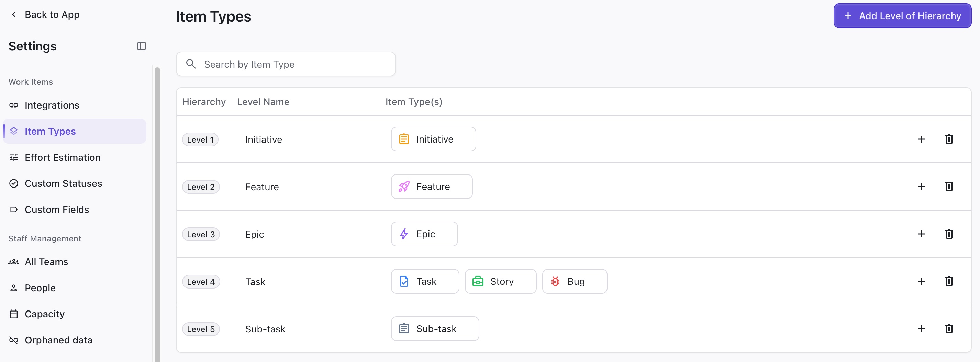Click the search magnifier icon

coord(191,64)
